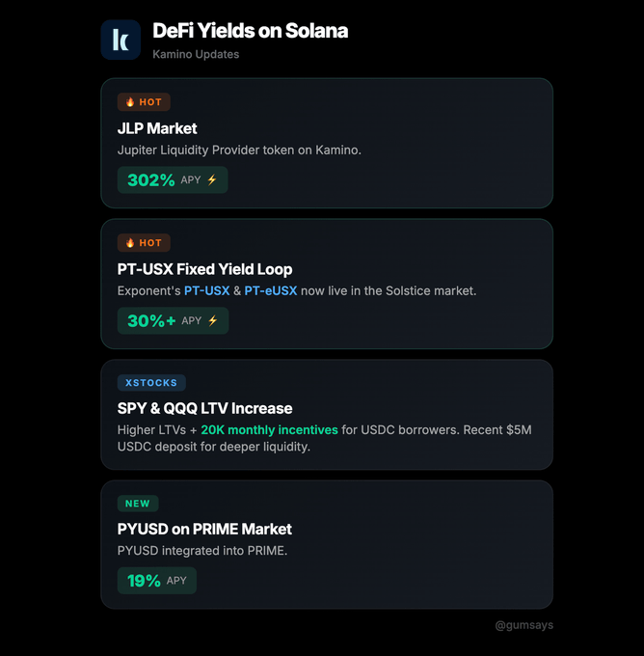Select the XSTOCKS tag
This screenshot has width=644, height=656.
click(151, 383)
